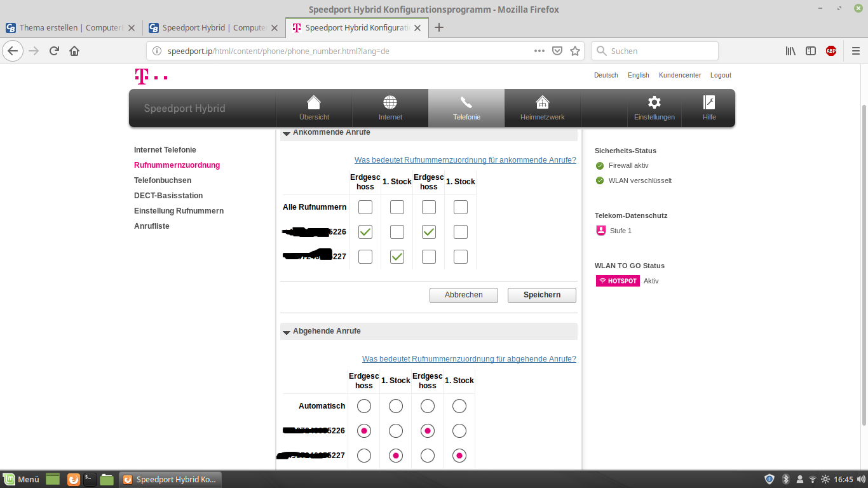Click the Bluetooth tray icon
This screenshot has width=868, height=488.
[x=785, y=479]
